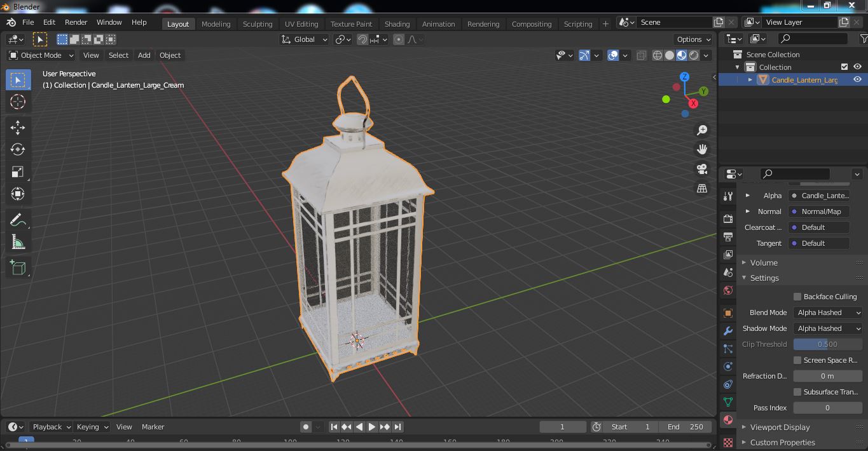The width and height of the screenshot is (868, 451).
Task: Click the hand pan view icon
Action: [x=702, y=149]
